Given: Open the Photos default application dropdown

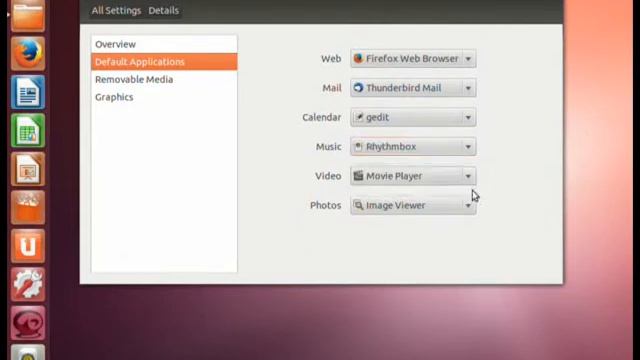Looking at the screenshot, I should 413,206.
